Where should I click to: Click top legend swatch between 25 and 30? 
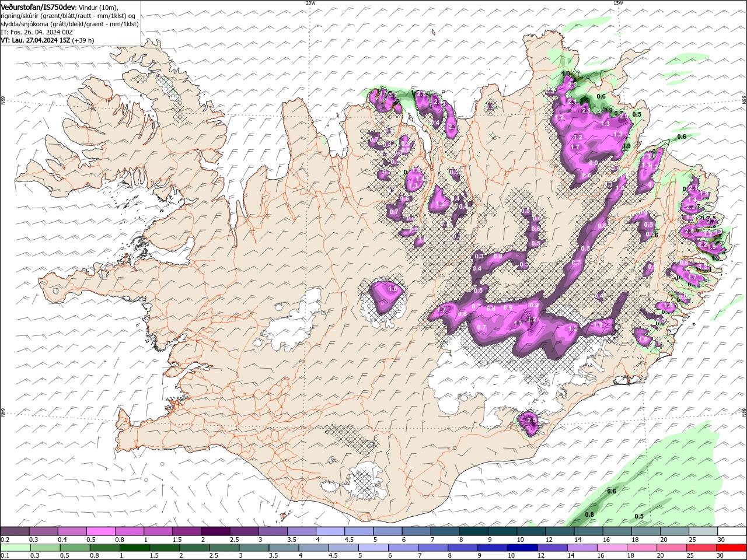click(x=703, y=531)
